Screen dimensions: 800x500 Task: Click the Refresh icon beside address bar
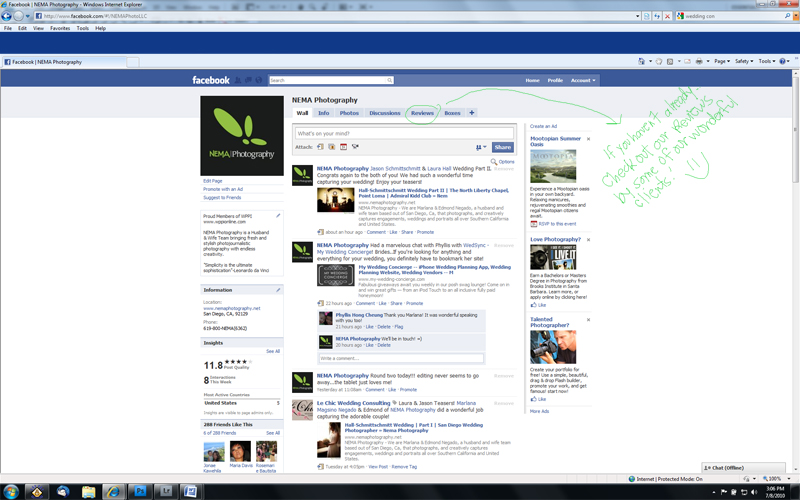tap(657, 16)
